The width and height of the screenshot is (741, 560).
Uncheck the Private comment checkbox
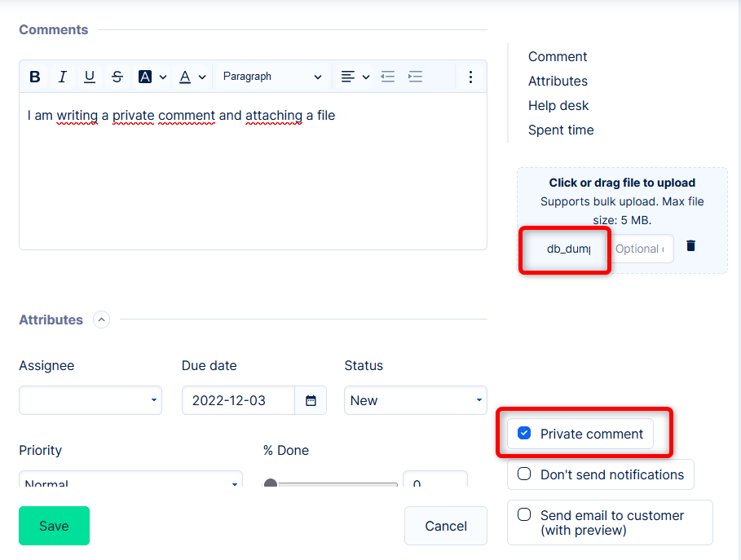[525, 434]
